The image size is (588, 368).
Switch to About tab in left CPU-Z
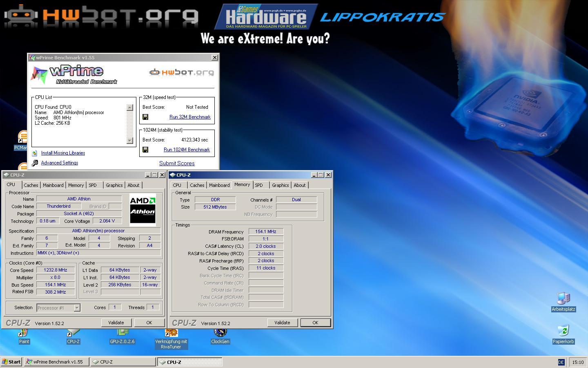pos(134,185)
